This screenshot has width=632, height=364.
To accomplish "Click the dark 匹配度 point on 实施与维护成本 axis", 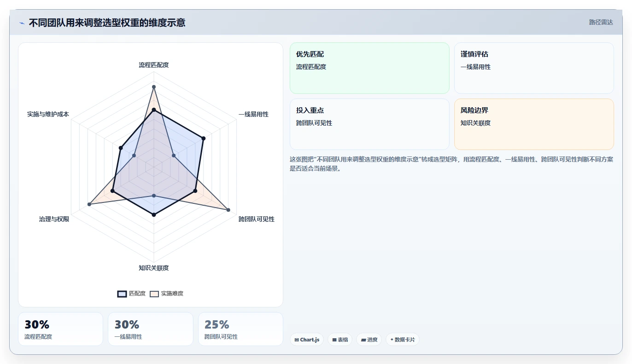I will pos(121,148).
